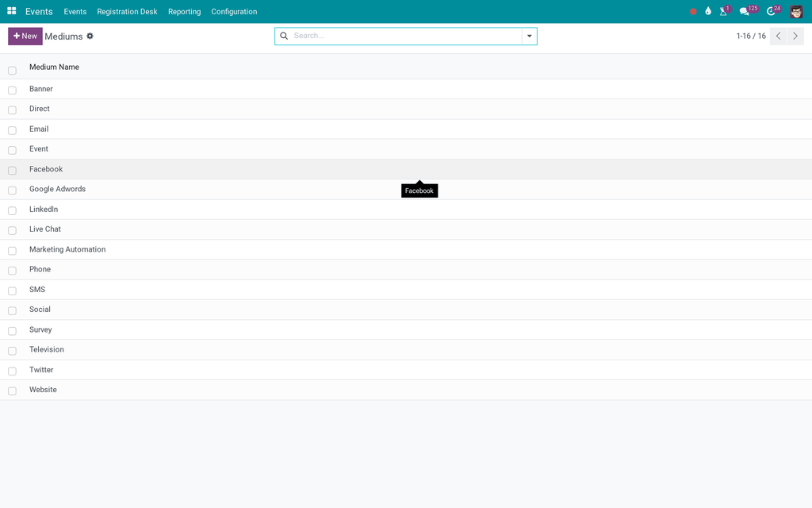
Task: Check the Television row checkbox
Action: click(13, 351)
